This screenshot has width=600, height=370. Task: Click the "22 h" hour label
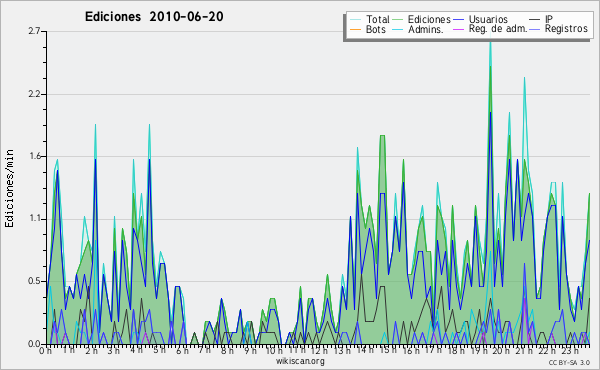[546, 350]
